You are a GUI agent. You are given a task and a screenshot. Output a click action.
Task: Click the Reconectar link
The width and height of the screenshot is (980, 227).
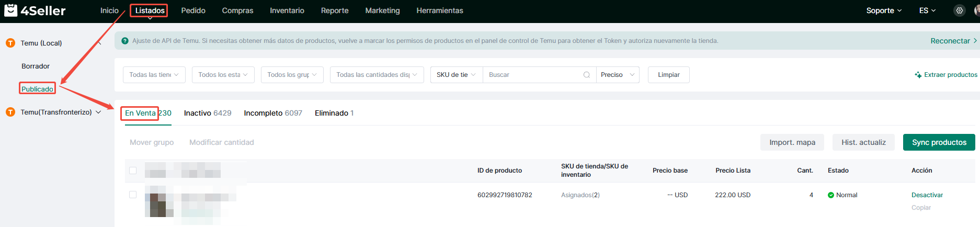tap(950, 41)
